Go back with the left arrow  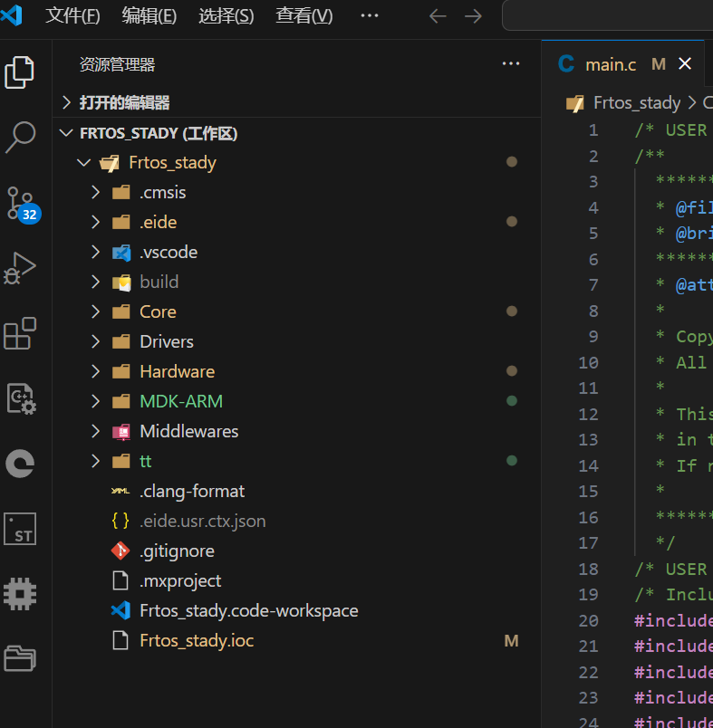438,16
